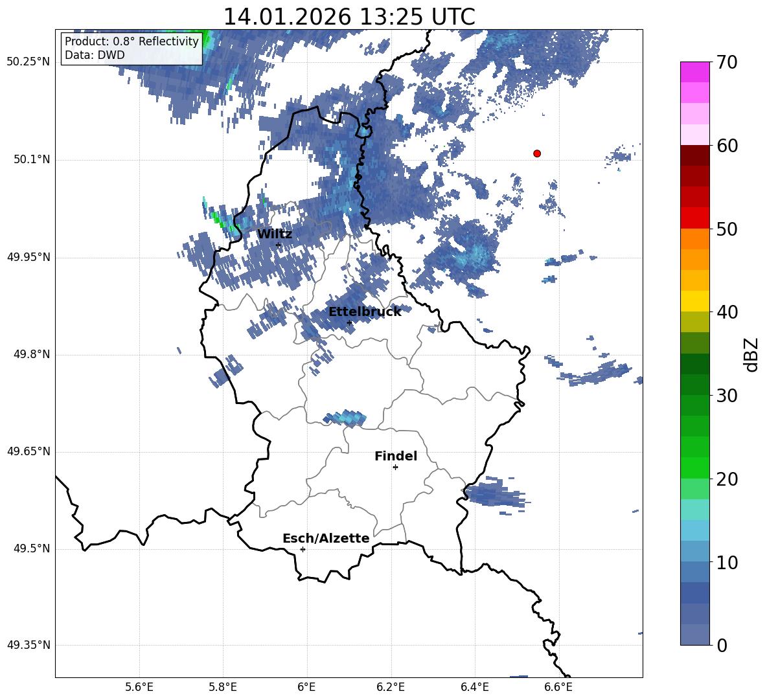Click the cross marker beneath the Wiltz label

click(x=279, y=245)
